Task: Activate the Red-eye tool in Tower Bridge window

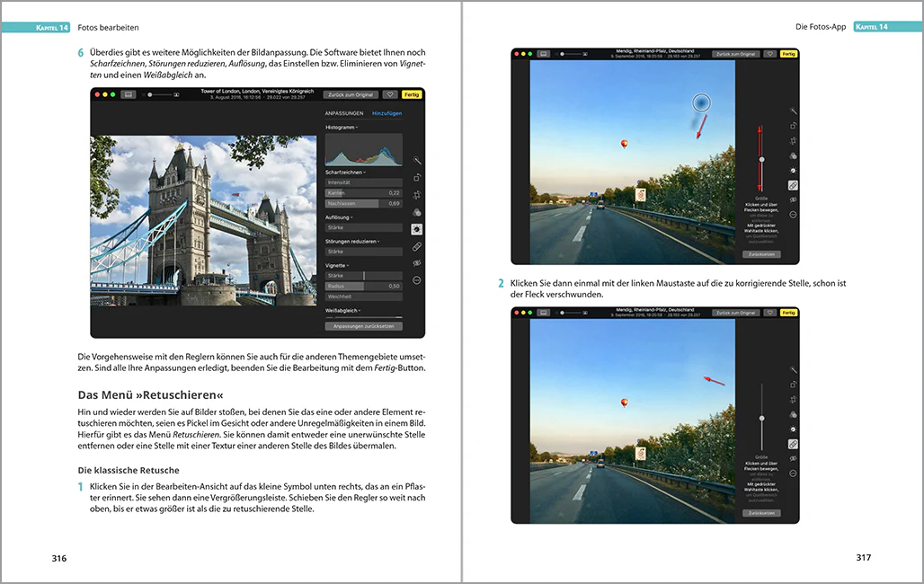Action: (417, 263)
